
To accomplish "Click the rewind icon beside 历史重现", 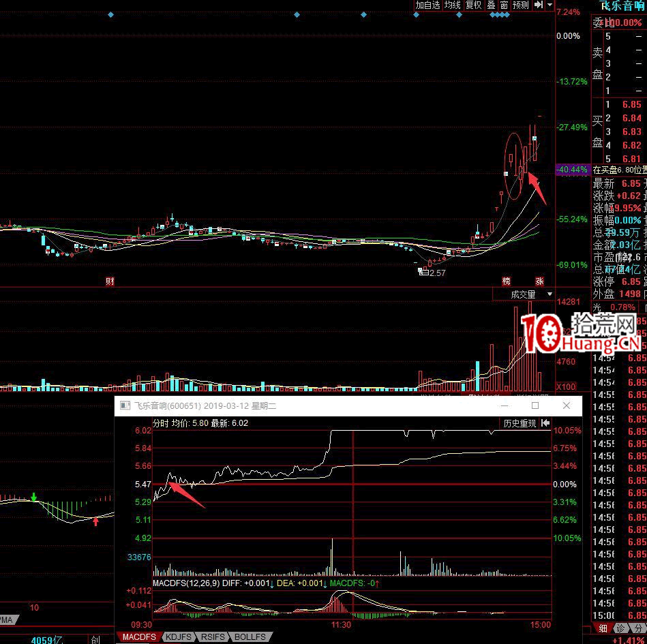I will click(545, 423).
